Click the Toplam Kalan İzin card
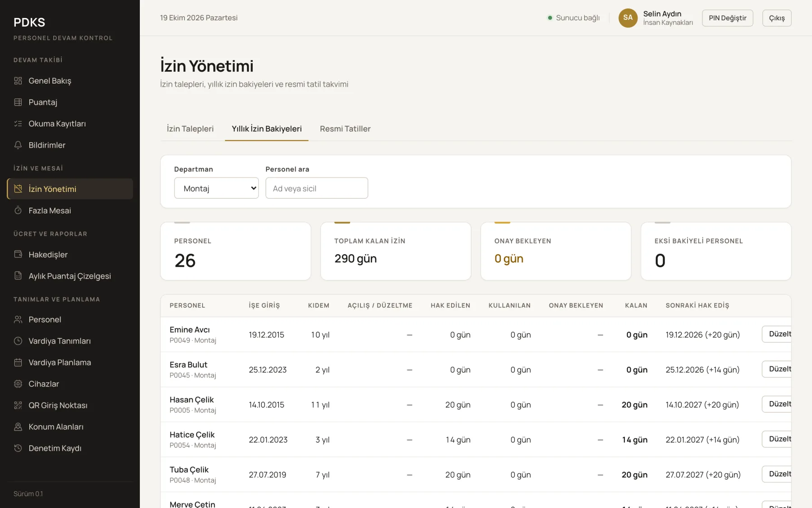 pyautogui.click(x=396, y=251)
